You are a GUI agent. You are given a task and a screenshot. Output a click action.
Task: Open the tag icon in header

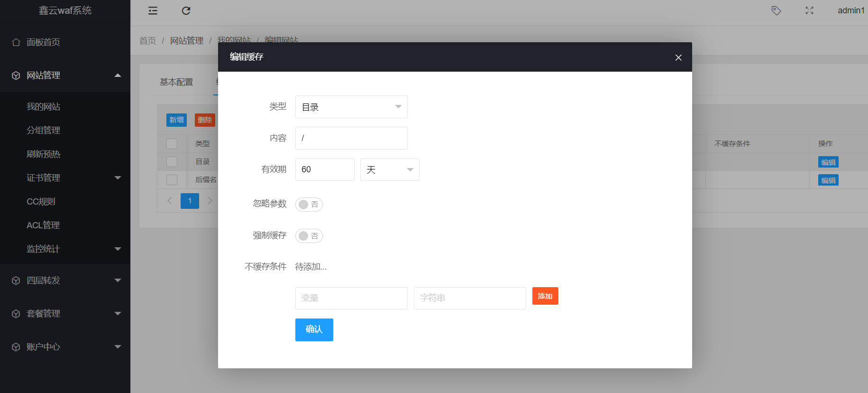(x=776, y=10)
